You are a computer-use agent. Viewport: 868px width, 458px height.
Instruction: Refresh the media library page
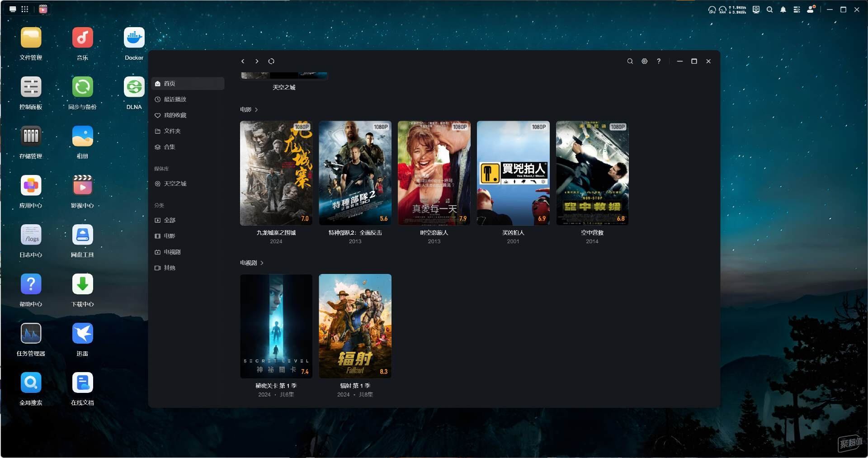tap(271, 61)
